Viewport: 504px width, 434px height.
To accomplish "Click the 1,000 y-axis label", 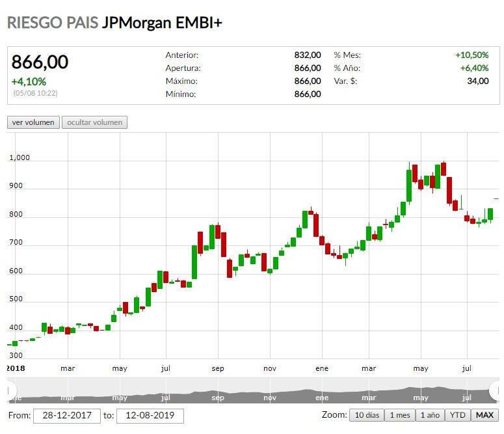I will (x=20, y=157).
